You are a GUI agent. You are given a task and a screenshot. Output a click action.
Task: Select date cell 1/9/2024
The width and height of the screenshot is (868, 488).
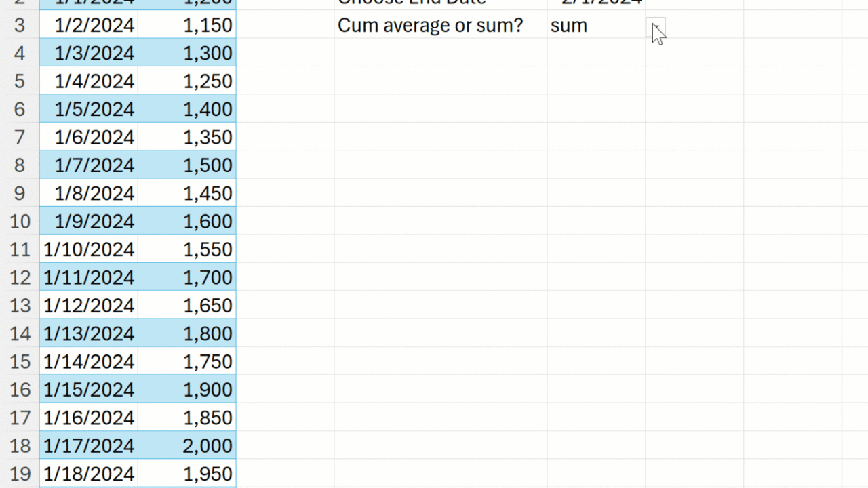point(89,222)
